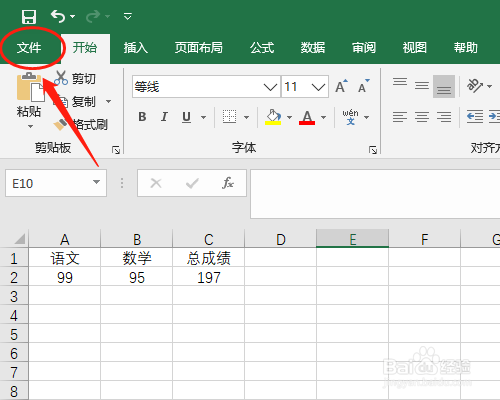
Task: Click the formula bar enter checkmark icon
Action: (192, 183)
